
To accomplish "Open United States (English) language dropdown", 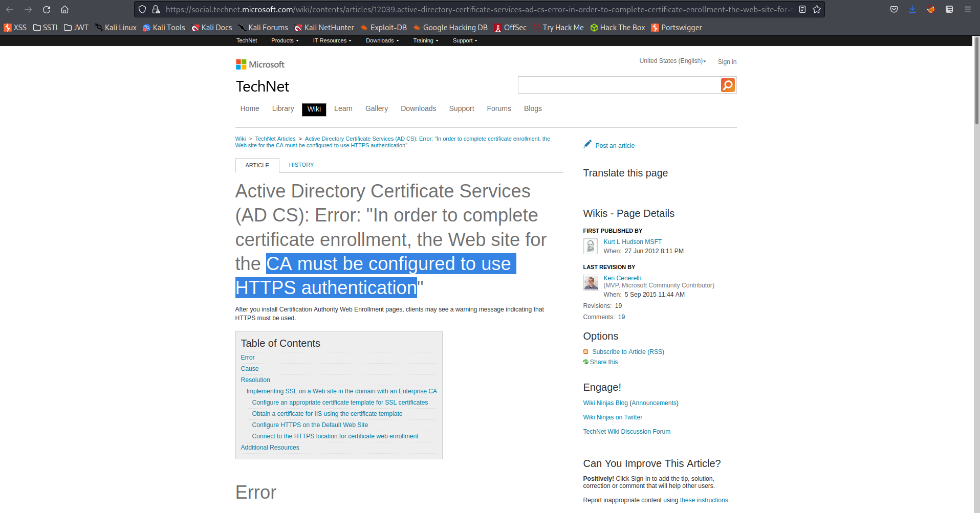I will (x=672, y=61).
